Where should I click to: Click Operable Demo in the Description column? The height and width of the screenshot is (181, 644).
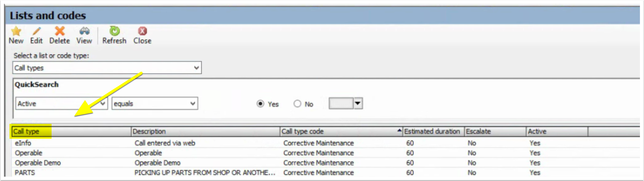coord(158,163)
